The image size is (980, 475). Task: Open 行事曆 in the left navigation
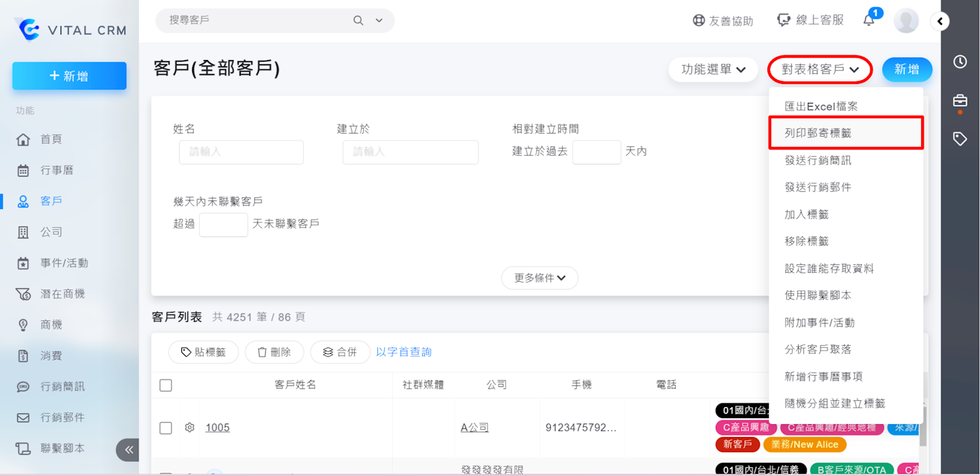tap(56, 170)
